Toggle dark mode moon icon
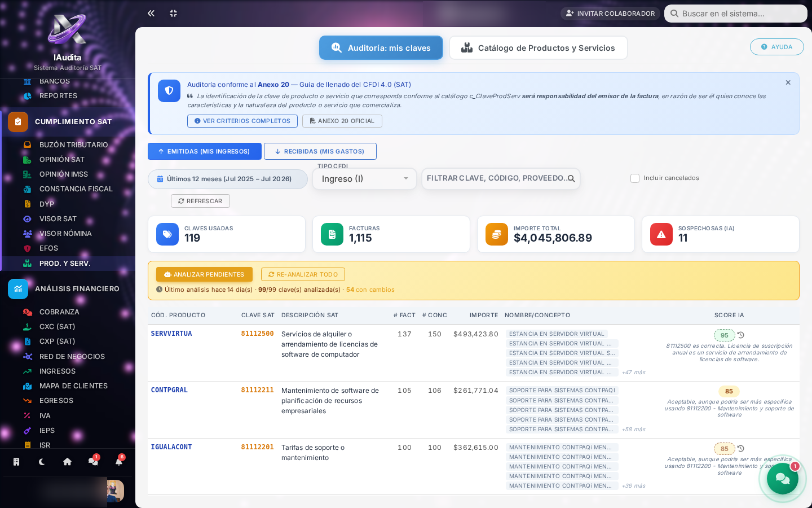 (42, 462)
